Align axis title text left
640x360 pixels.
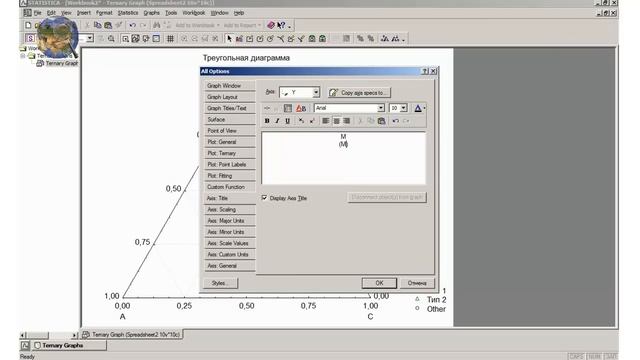click(x=326, y=121)
